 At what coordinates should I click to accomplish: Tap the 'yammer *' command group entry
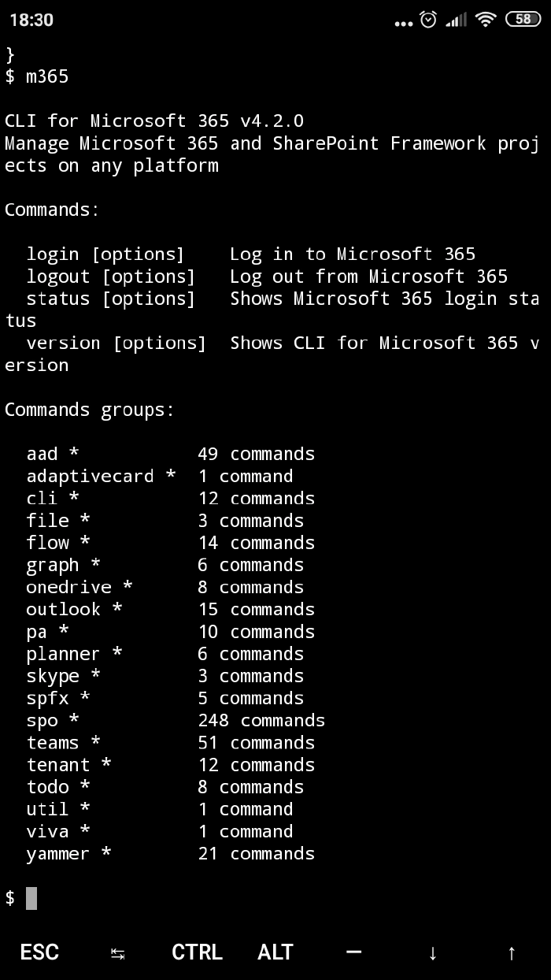point(68,853)
